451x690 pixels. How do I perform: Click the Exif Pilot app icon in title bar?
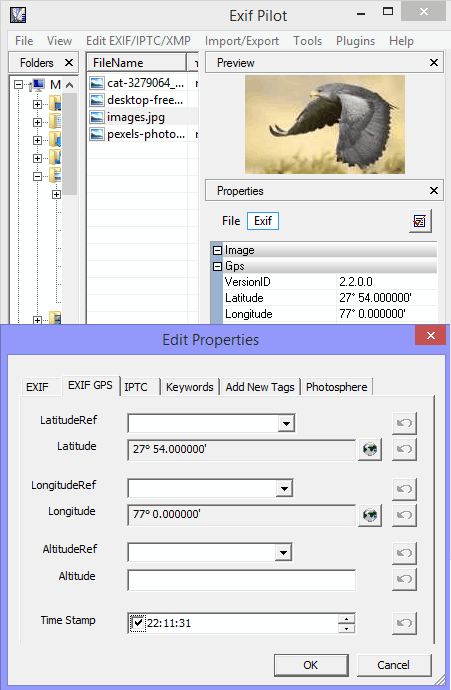[18, 15]
